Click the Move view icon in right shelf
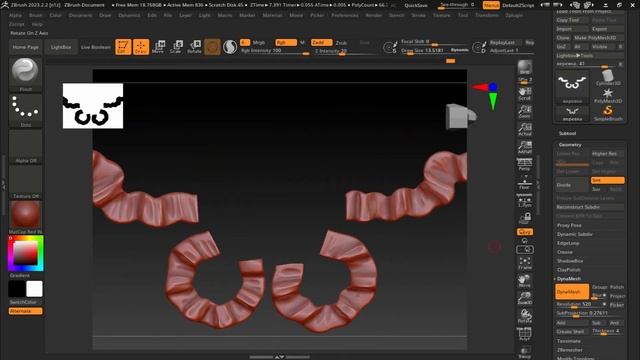640x360 pixels. (524, 281)
